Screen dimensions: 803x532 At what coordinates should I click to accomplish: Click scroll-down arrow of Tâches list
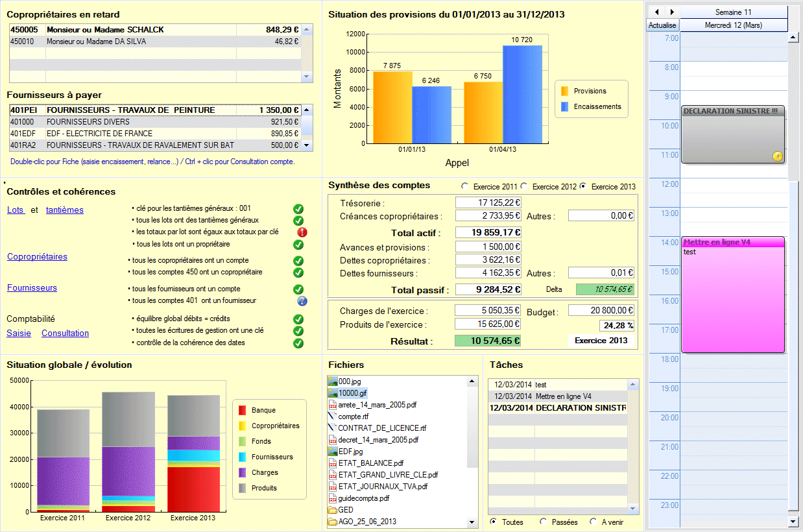point(633,509)
